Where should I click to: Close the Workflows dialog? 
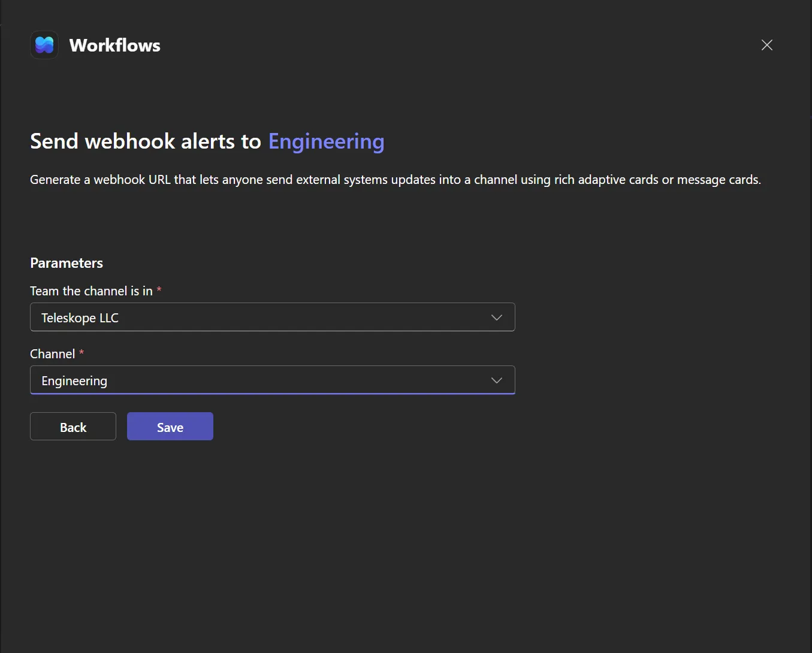tap(766, 45)
